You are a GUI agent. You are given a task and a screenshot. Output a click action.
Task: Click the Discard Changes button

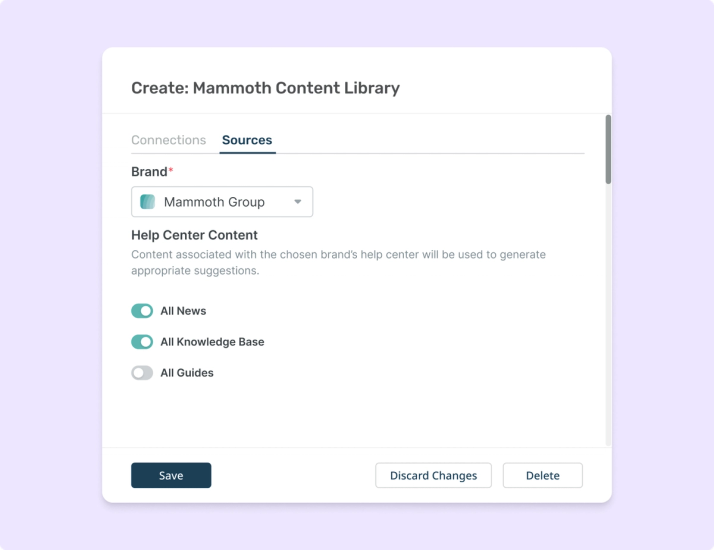pos(434,475)
